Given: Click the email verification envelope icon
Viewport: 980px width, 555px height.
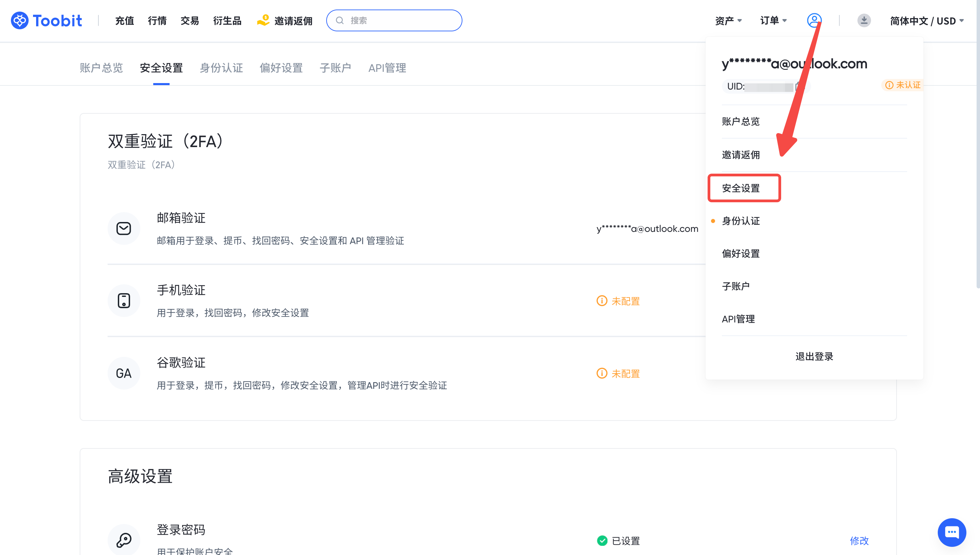Looking at the screenshot, I should 124,228.
